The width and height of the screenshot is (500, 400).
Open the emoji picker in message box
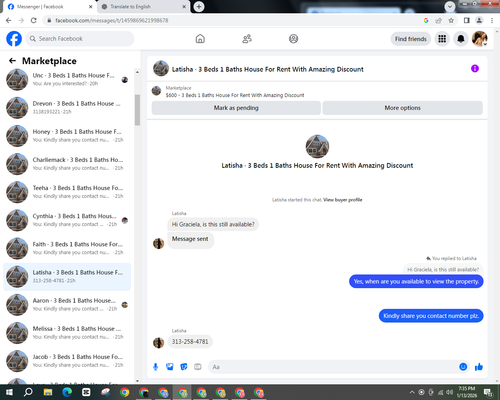pos(463,367)
